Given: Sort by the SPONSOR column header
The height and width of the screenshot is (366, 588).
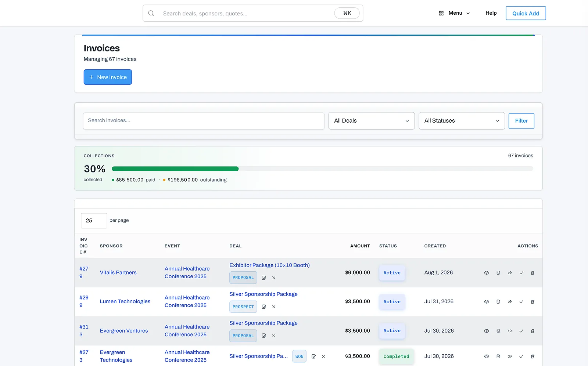Looking at the screenshot, I should click(111, 246).
